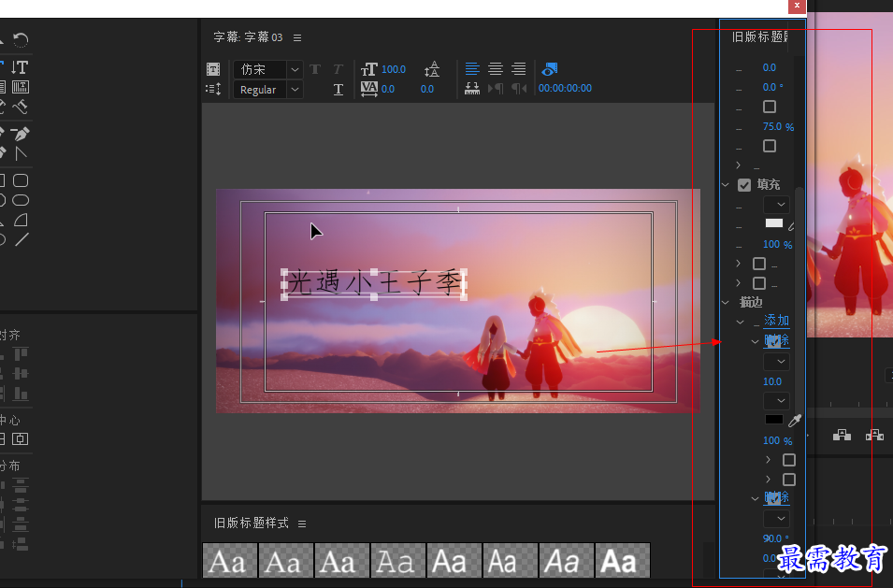Click the opacity value 75.0 %
The height and width of the screenshot is (588, 893).
tap(778, 126)
